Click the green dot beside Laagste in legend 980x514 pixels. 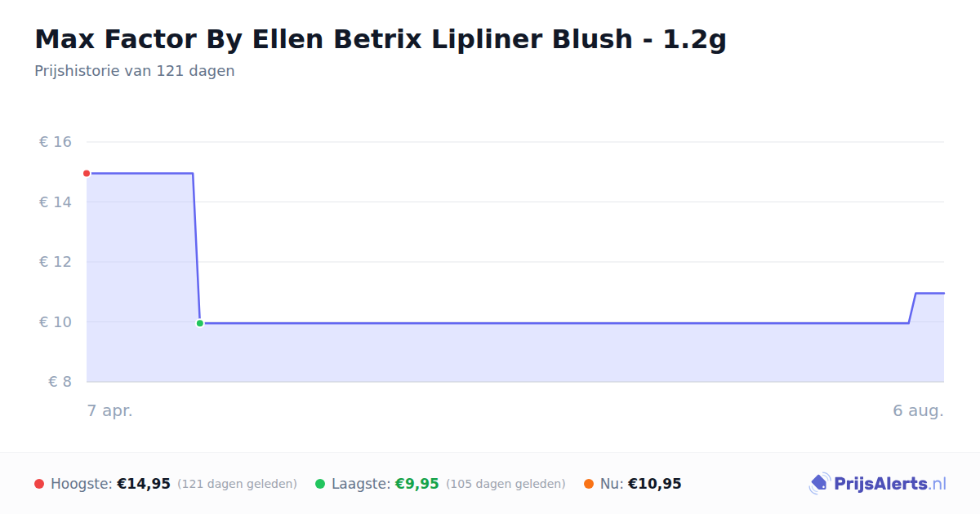click(x=320, y=484)
